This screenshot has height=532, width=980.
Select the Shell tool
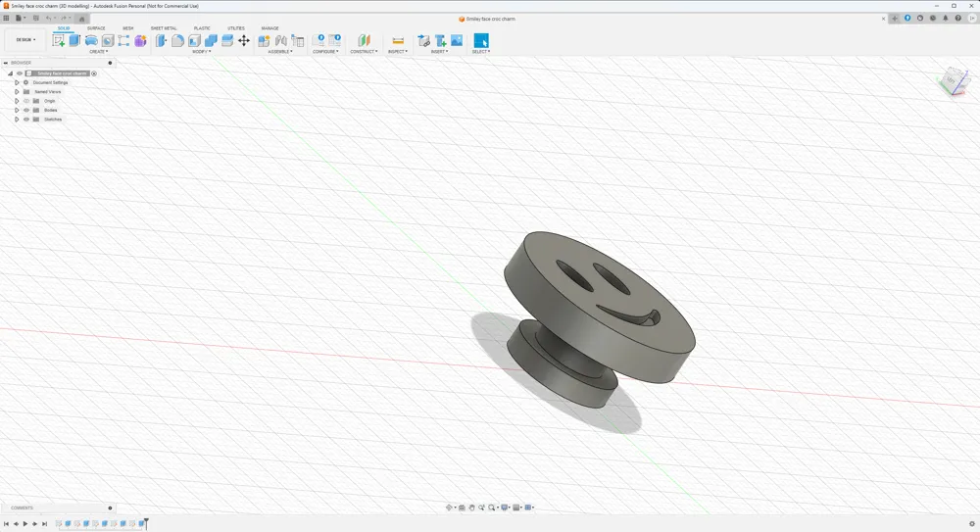194,40
